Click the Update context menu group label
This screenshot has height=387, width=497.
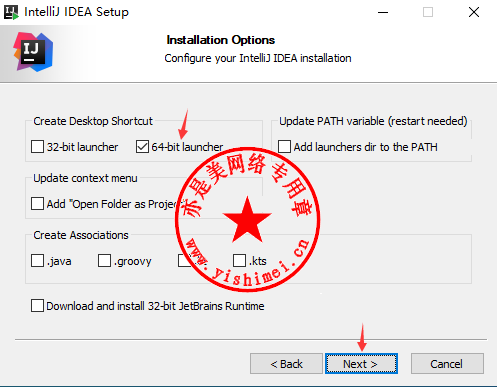pos(85,178)
